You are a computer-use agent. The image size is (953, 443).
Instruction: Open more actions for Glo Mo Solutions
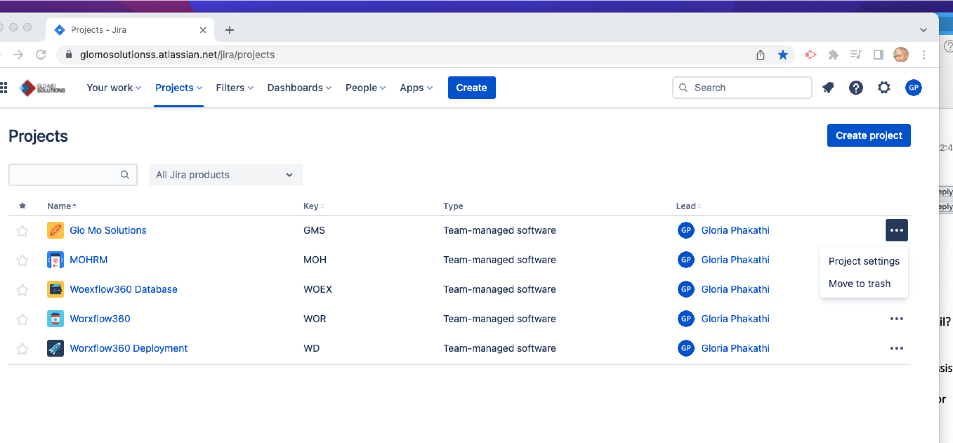896,230
